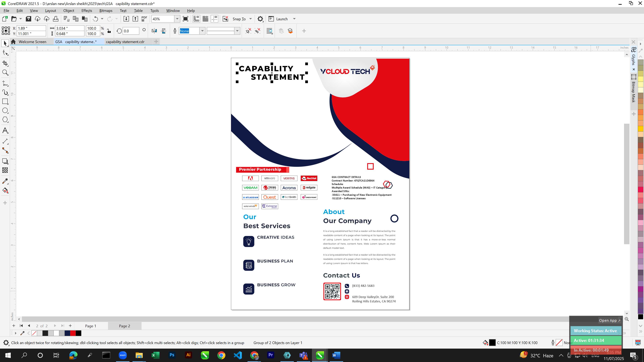
Task: Select the Transparency tool
Action: point(5,170)
